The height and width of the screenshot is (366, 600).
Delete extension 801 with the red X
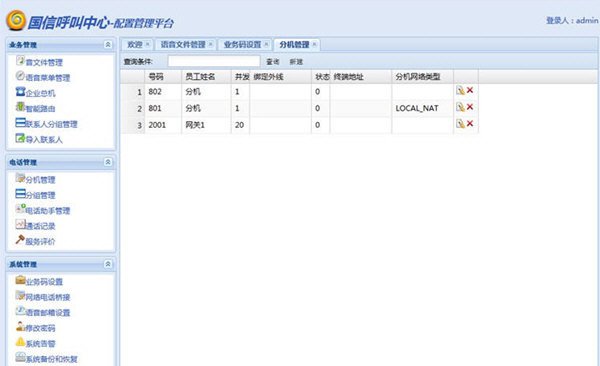coord(470,107)
